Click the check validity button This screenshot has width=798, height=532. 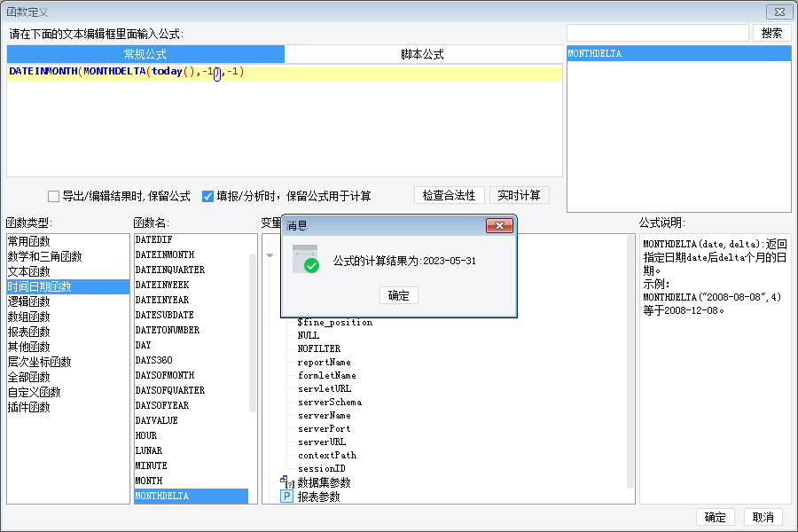click(449, 195)
